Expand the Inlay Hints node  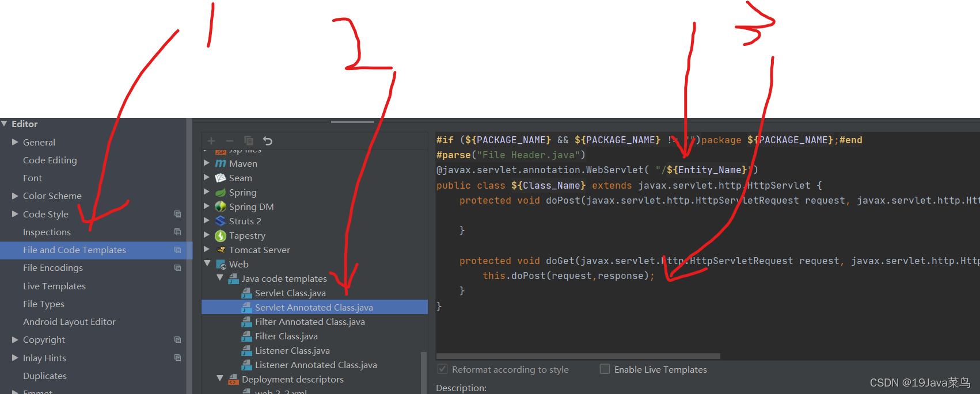(16, 358)
